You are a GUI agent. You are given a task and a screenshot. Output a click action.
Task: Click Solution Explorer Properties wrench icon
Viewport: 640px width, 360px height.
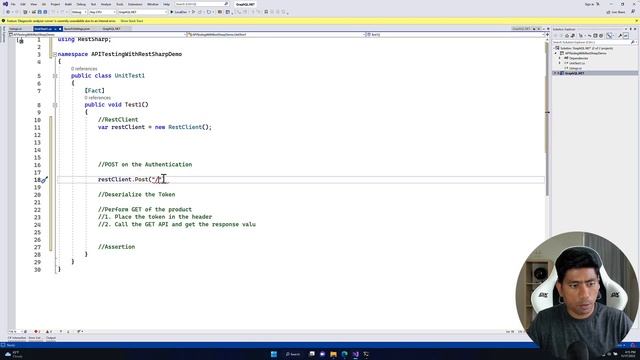(620, 36)
